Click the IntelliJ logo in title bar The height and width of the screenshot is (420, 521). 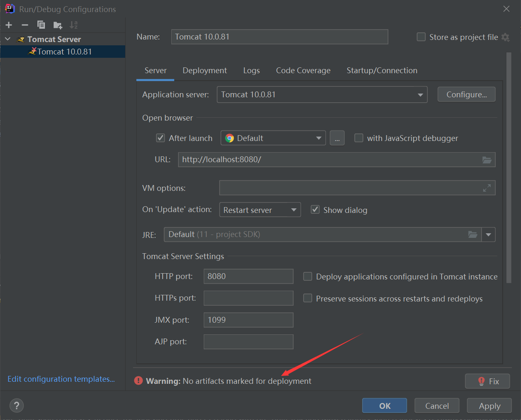10,9
